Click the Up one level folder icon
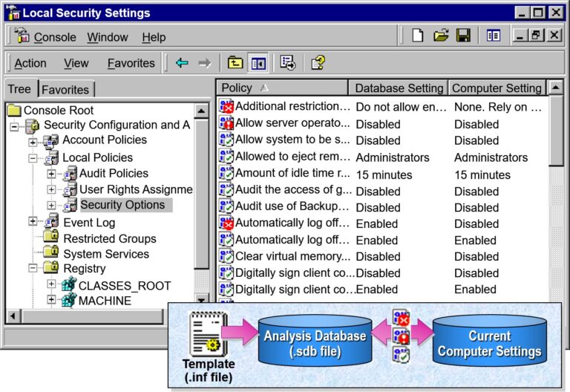 click(x=235, y=62)
